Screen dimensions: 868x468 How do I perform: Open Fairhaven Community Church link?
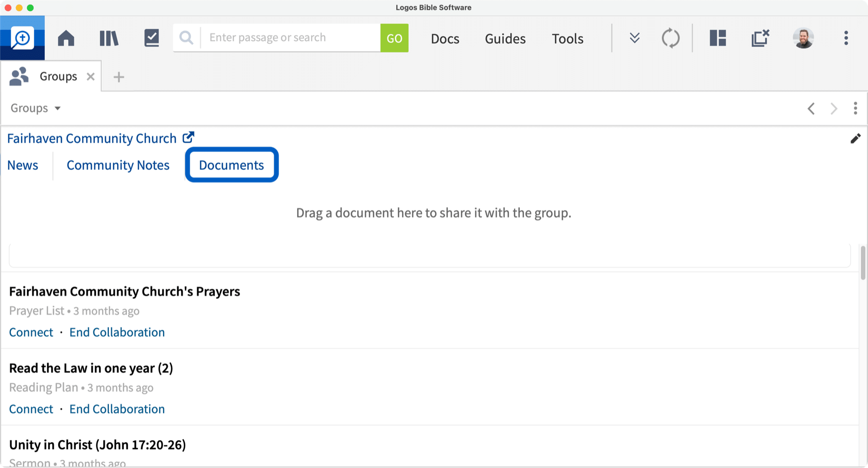click(92, 138)
